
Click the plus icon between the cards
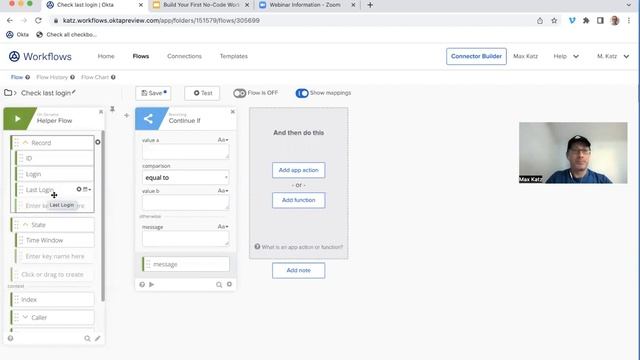click(127, 116)
